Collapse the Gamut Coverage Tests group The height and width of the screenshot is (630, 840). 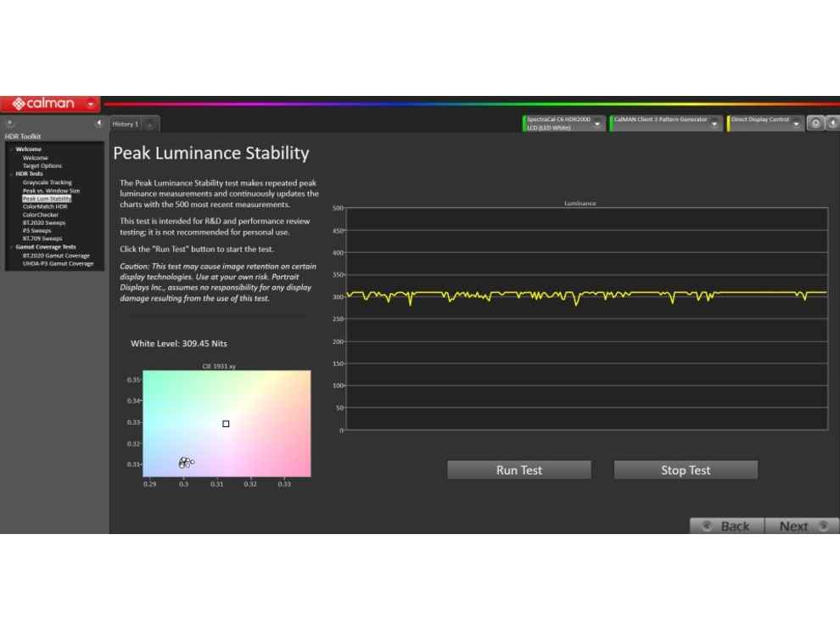coord(11,247)
